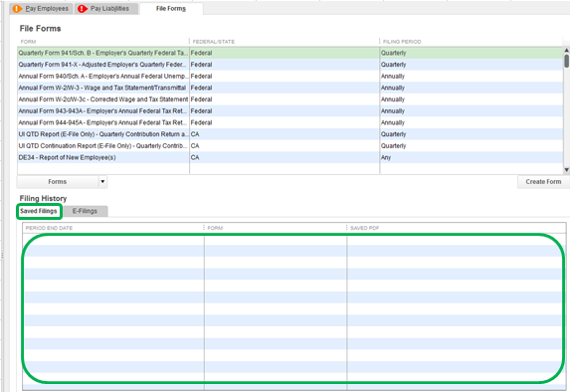Click the Create Form button
This screenshot has width=570, height=392.
(x=543, y=182)
